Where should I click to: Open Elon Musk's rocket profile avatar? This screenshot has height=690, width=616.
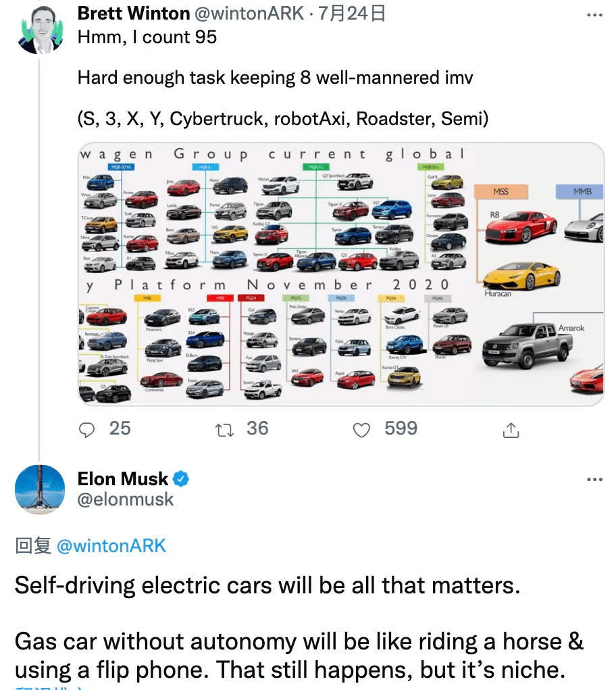tap(40, 489)
